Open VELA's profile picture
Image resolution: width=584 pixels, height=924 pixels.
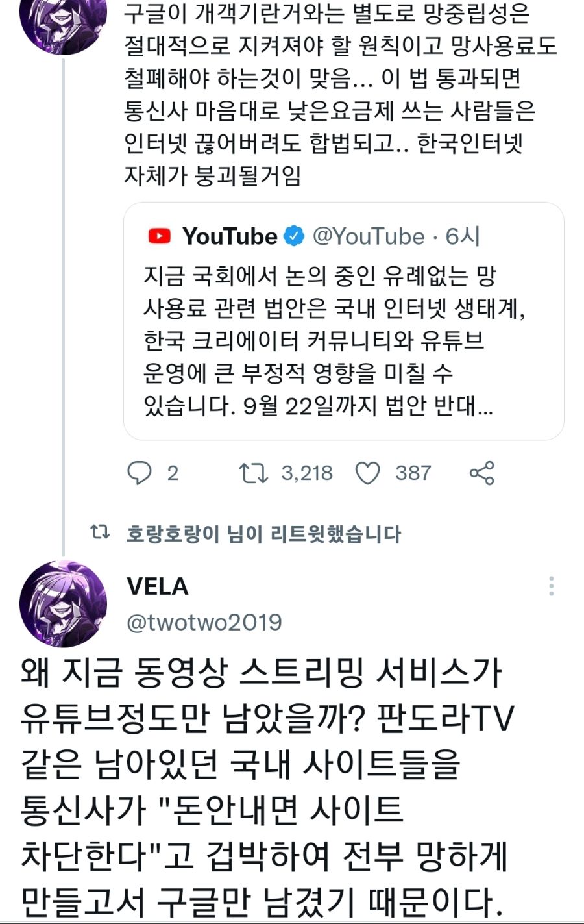point(64,604)
